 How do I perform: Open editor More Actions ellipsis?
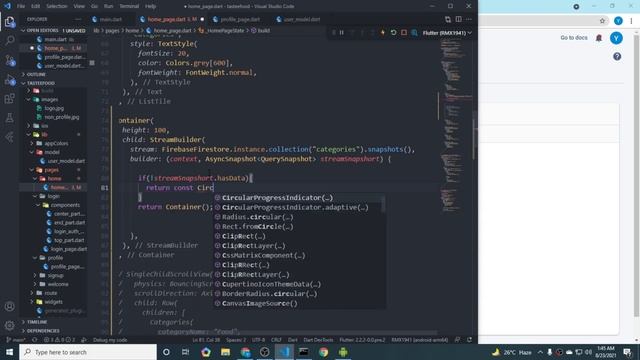[x=469, y=19]
